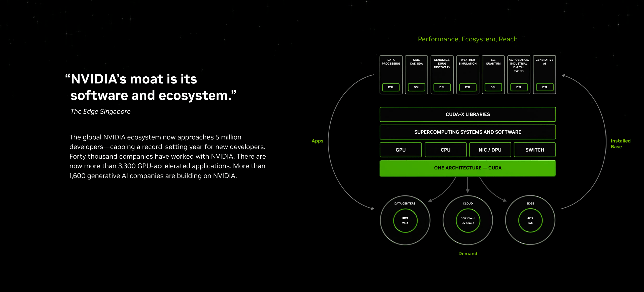Screen dimensions: 644x292
Task: Select the DSL box under Data Processing
Action: (391, 87)
